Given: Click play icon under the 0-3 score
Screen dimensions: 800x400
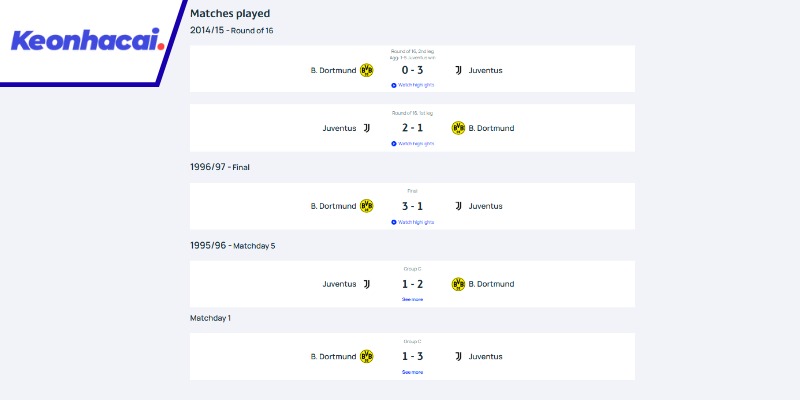Looking at the screenshot, I should click(x=394, y=85).
